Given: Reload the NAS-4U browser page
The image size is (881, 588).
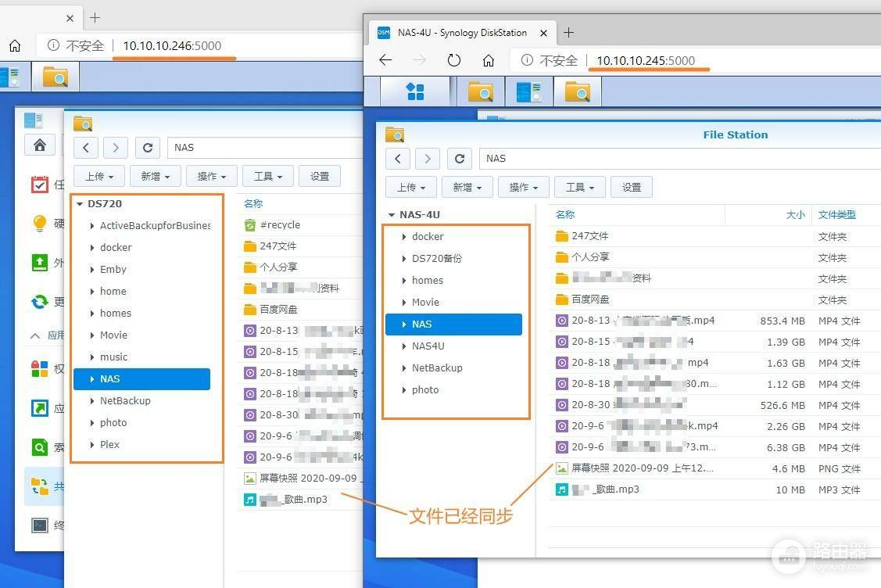Looking at the screenshot, I should point(454,60).
